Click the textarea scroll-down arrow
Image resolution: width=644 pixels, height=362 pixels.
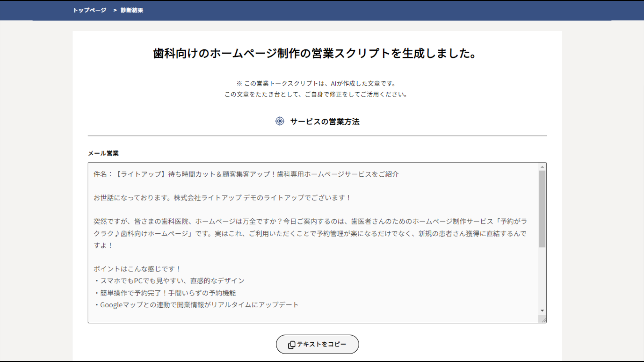(x=542, y=311)
